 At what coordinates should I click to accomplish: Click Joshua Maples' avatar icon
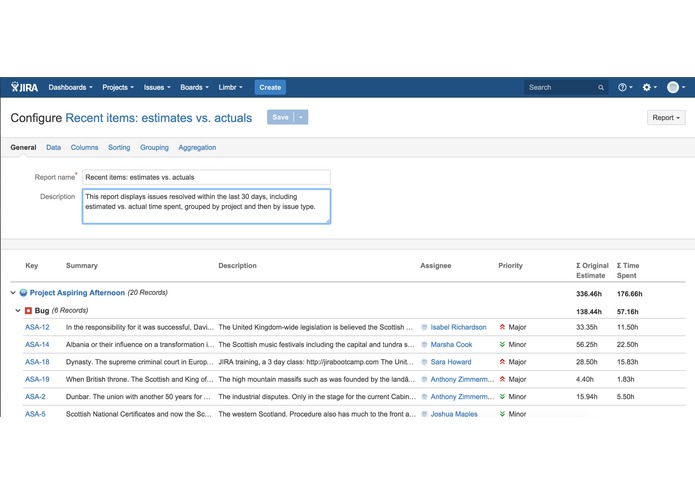click(x=424, y=414)
